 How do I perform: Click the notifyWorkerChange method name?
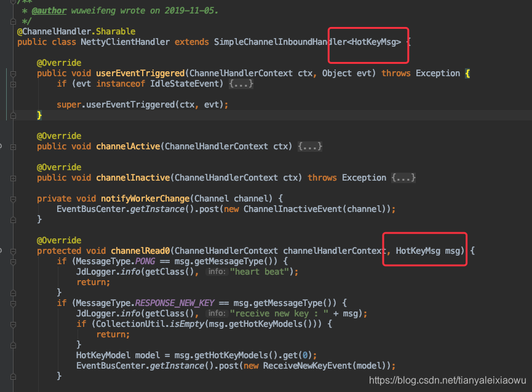pos(145,198)
